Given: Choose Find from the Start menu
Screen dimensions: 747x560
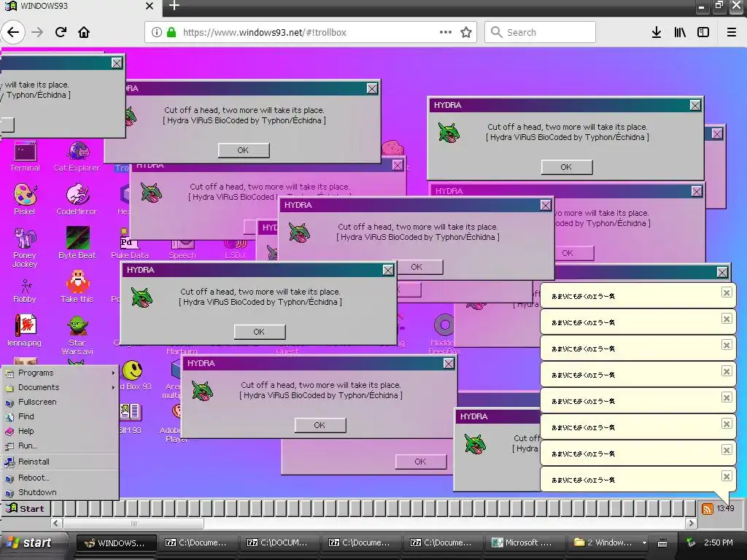Looking at the screenshot, I should [60, 416].
